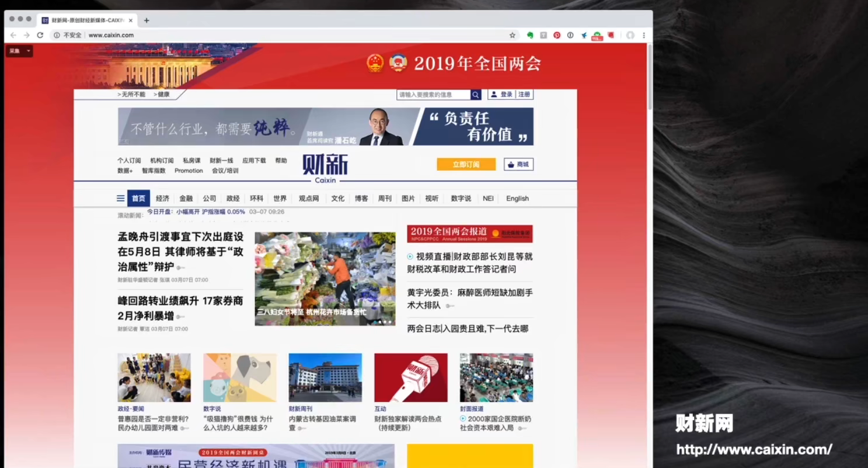Open the Chrome three-dot menu
Image resolution: width=868 pixels, height=468 pixels.
pyautogui.click(x=644, y=35)
